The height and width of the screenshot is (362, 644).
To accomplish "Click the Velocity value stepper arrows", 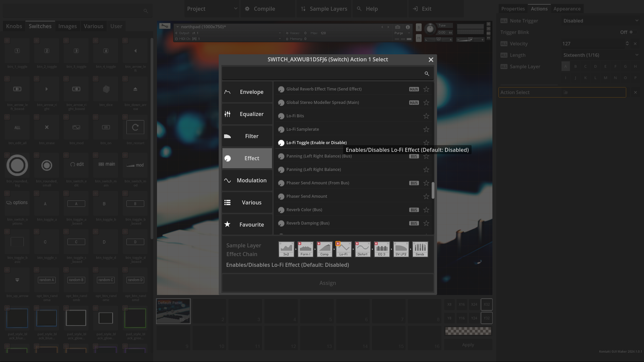I will tap(627, 44).
